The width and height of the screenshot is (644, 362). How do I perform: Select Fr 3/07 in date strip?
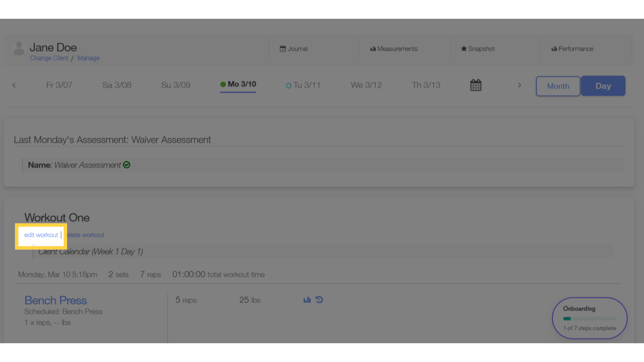point(59,85)
